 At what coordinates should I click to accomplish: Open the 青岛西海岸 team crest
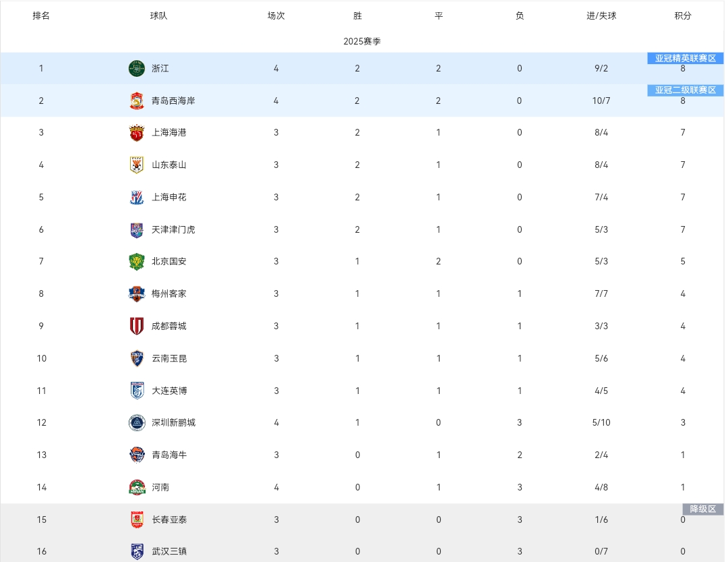coord(136,101)
